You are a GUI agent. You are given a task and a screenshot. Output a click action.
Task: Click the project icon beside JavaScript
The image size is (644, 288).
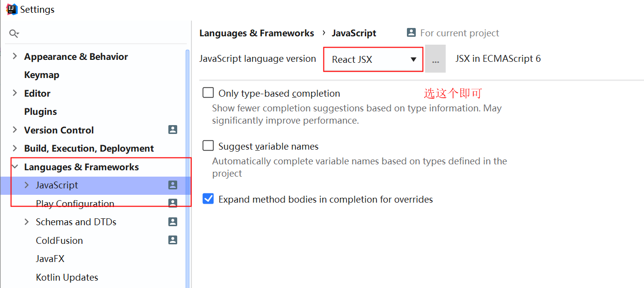[172, 185]
